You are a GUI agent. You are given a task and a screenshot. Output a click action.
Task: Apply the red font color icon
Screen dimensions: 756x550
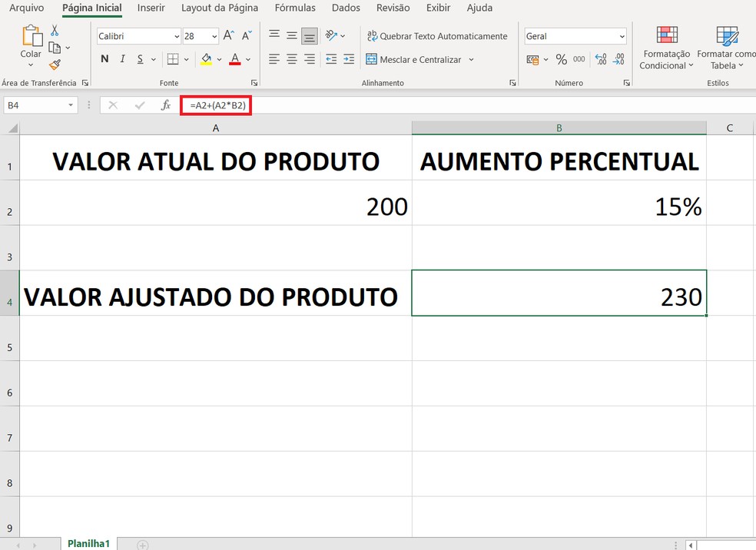pyautogui.click(x=235, y=59)
